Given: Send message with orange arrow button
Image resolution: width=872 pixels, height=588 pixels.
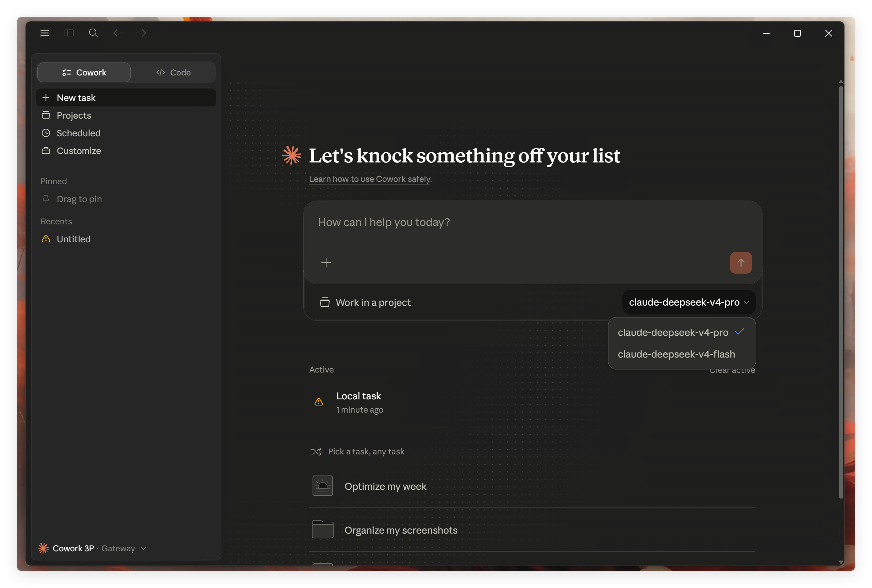Looking at the screenshot, I should click(x=741, y=262).
